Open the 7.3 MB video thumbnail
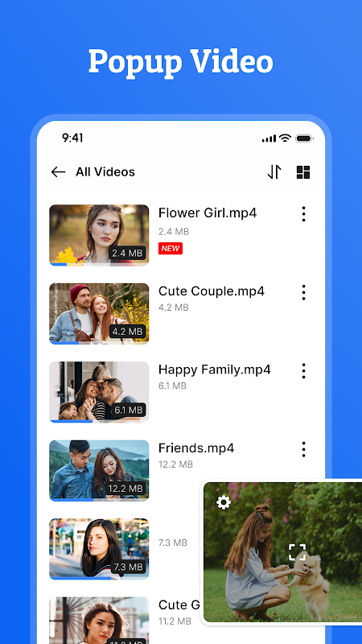 (x=99, y=549)
